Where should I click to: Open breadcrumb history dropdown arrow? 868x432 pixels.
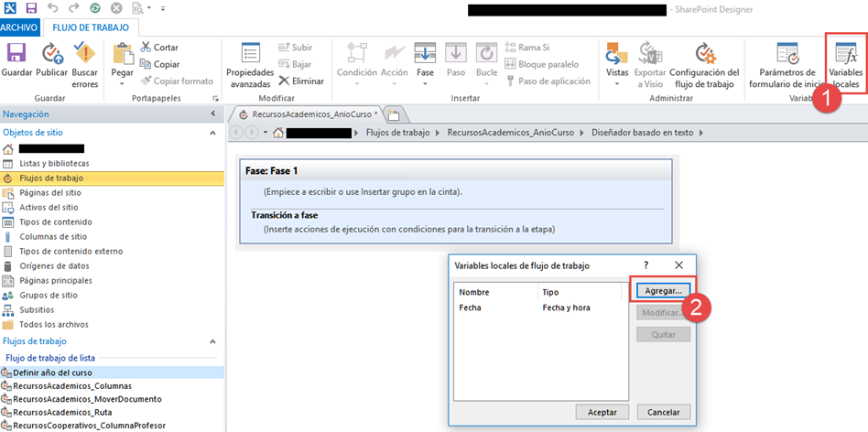click(266, 133)
